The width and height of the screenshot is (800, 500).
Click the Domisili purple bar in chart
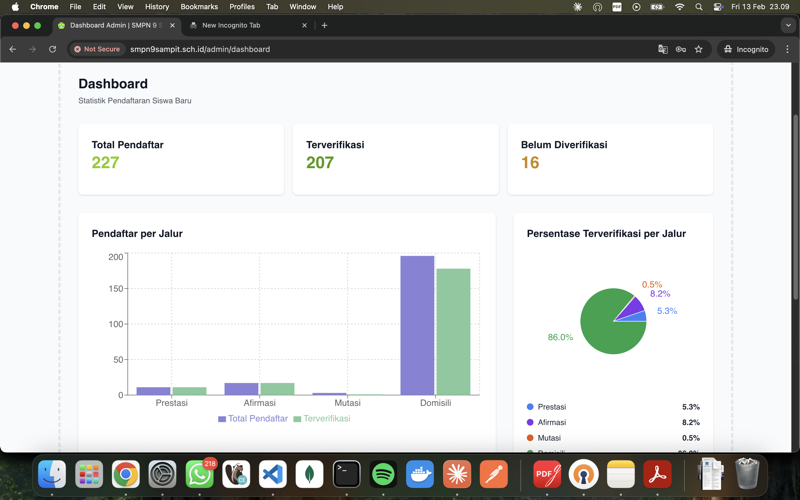(x=417, y=325)
